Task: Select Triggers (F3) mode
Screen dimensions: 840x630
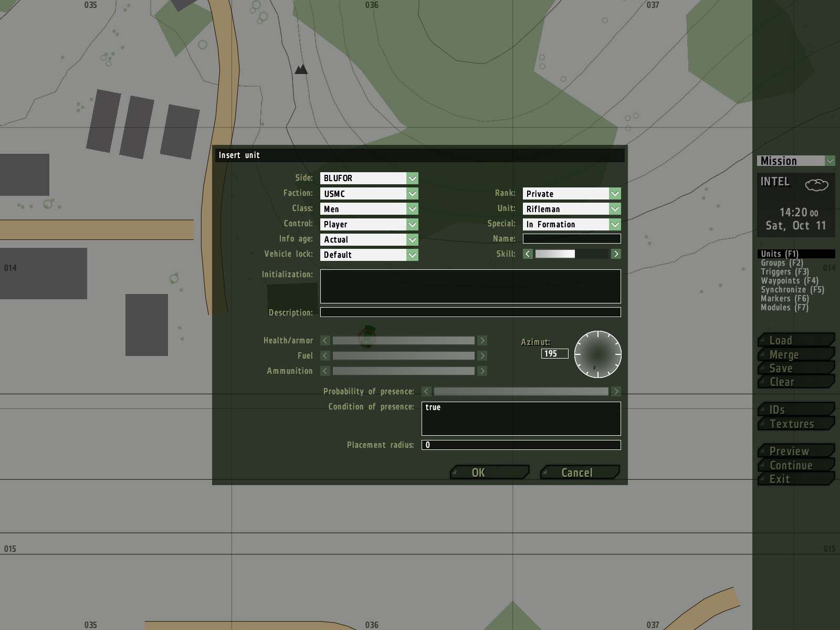Action: click(x=785, y=271)
